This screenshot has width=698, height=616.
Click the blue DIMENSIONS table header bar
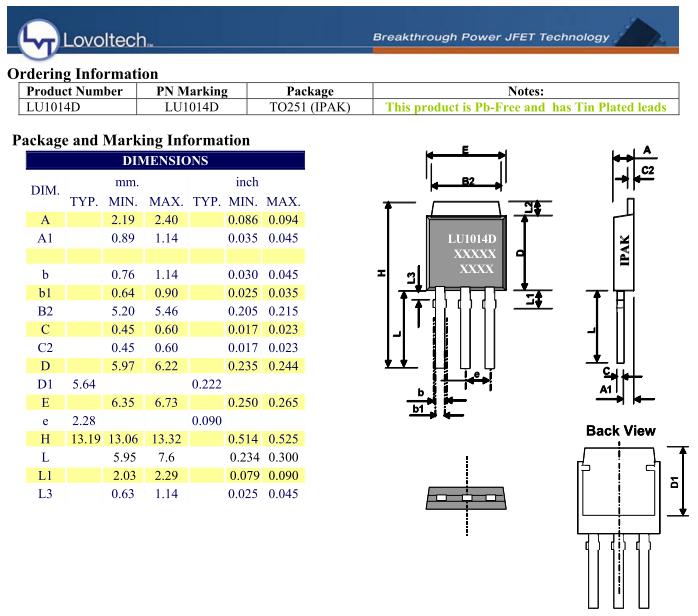[x=165, y=160]
